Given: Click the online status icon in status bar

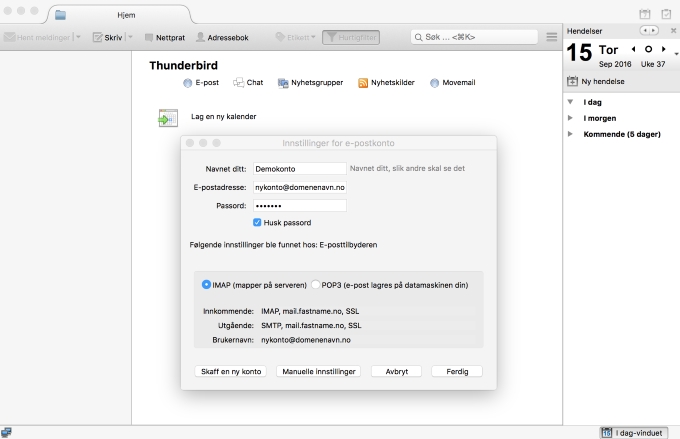Looking at the screenshot, I should pos(7,432).
